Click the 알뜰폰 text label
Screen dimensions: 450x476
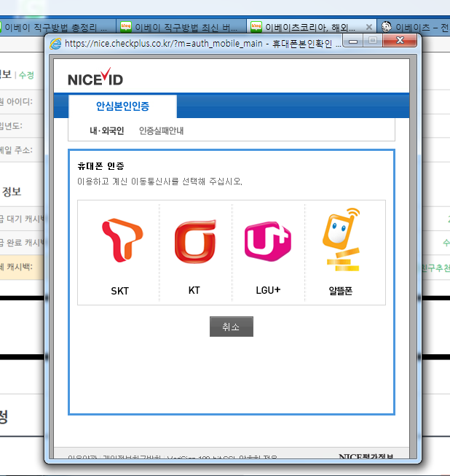tap(341, 291)
